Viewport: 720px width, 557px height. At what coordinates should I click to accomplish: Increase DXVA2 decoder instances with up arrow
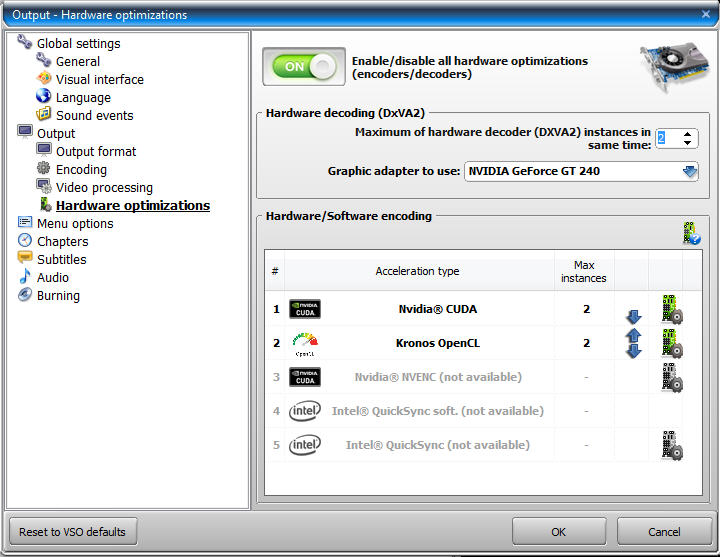[x=687, y=134]
